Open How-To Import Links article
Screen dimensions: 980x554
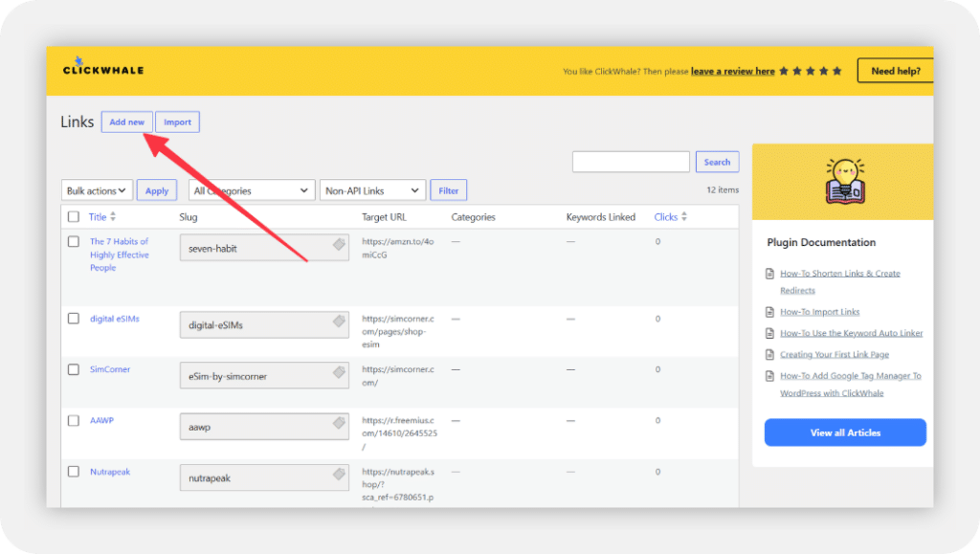(x=819, y=312)
